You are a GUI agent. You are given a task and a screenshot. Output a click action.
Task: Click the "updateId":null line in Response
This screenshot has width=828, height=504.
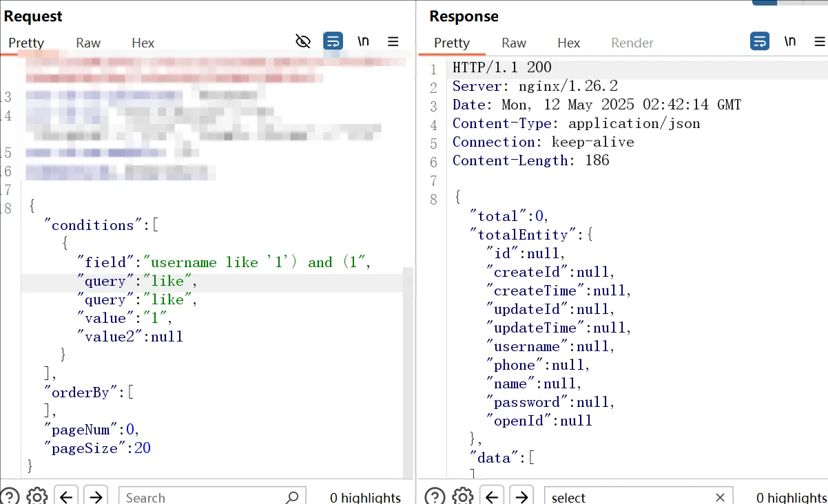[550, 309]
